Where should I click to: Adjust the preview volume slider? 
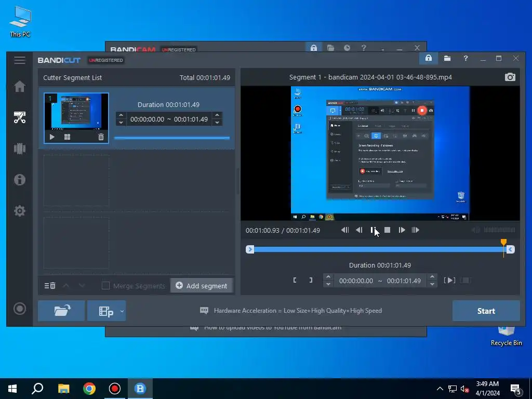pyautogui.click(x=499, y=230)
